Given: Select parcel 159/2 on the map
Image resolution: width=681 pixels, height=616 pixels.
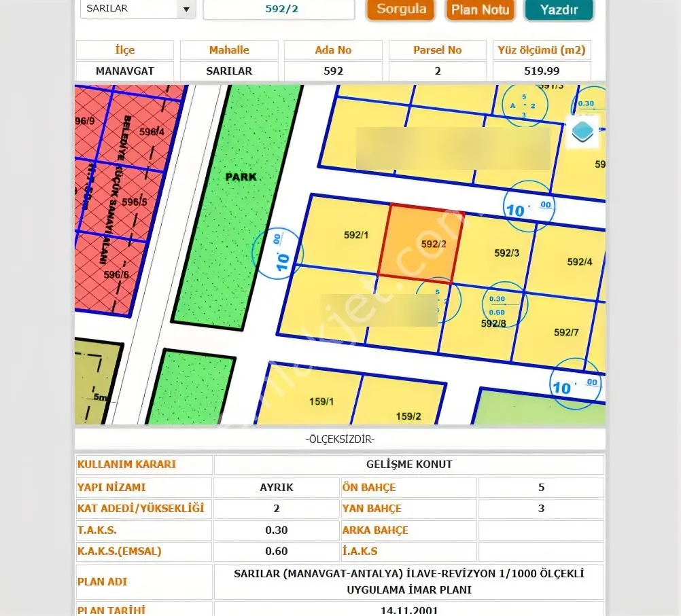Looking at the screenshot, I should point(399,403).
